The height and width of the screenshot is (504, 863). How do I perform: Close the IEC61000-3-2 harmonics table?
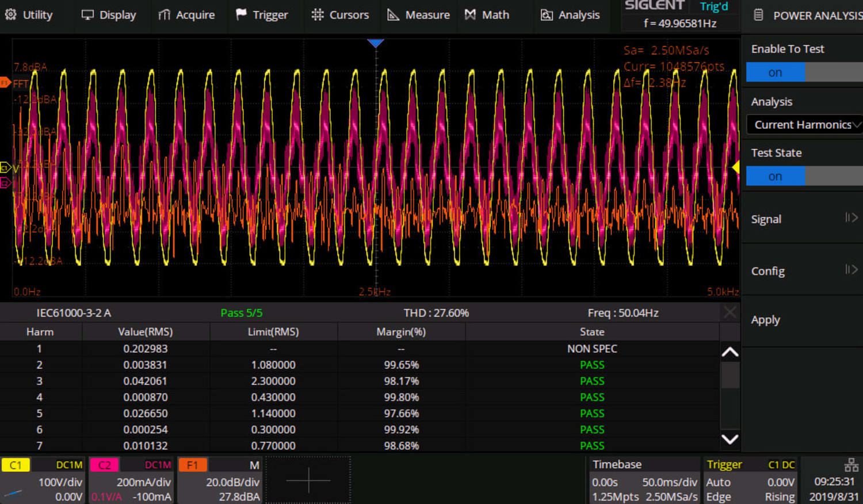tap(730, 312)
